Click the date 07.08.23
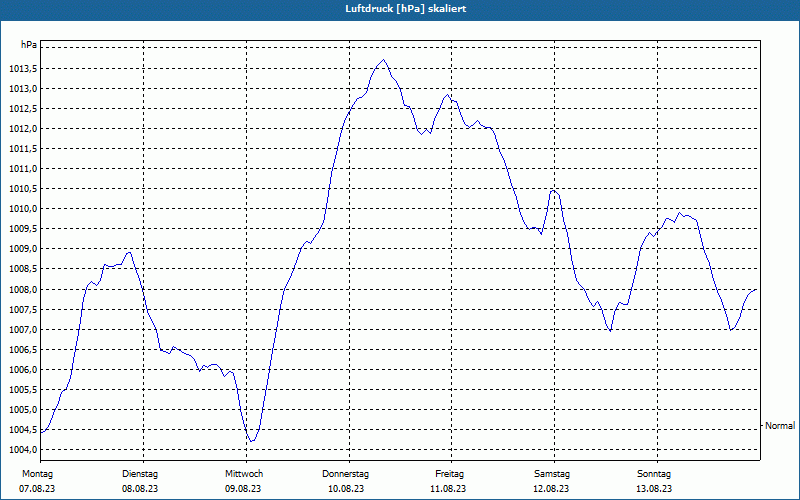The width and height of the screenshot is (800, 500). 37,489
